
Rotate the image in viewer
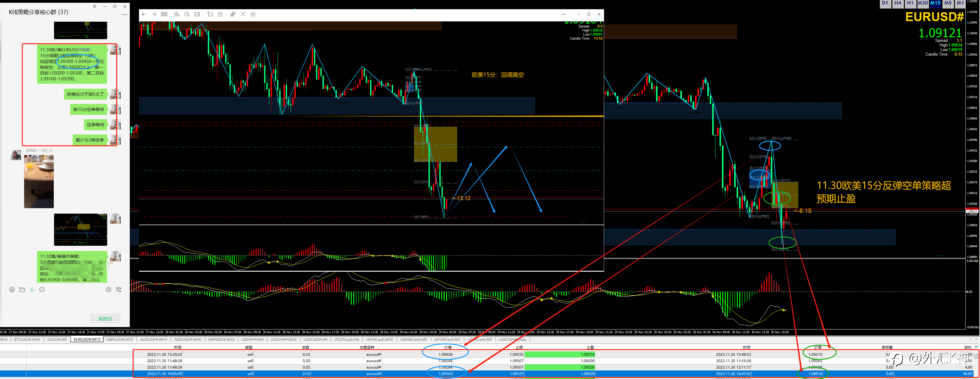210,14
